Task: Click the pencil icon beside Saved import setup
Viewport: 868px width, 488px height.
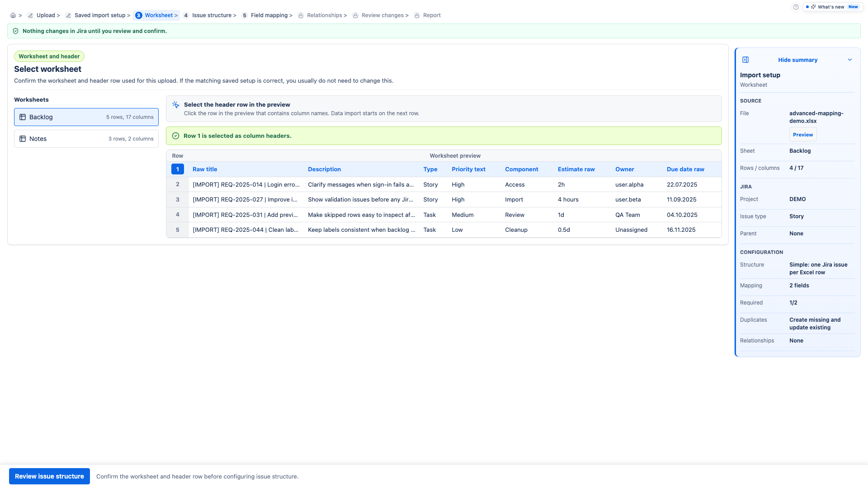Action: 68,15
